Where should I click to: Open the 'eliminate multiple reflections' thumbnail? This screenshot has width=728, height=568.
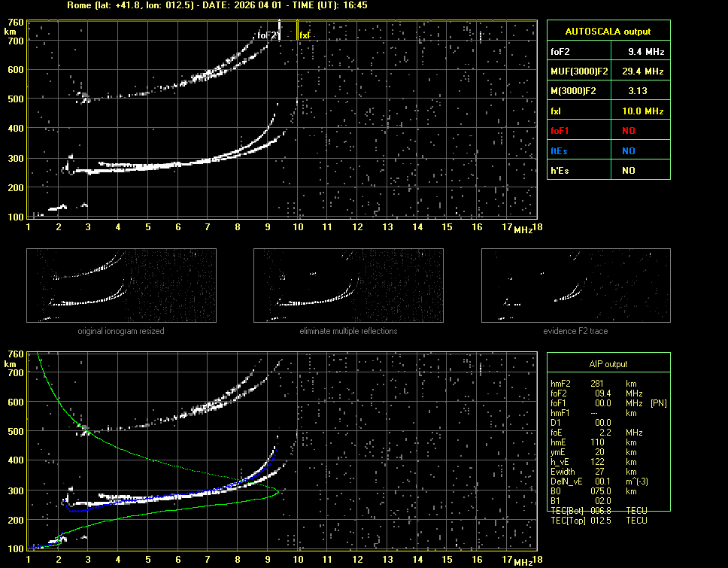tap(348, 285)
